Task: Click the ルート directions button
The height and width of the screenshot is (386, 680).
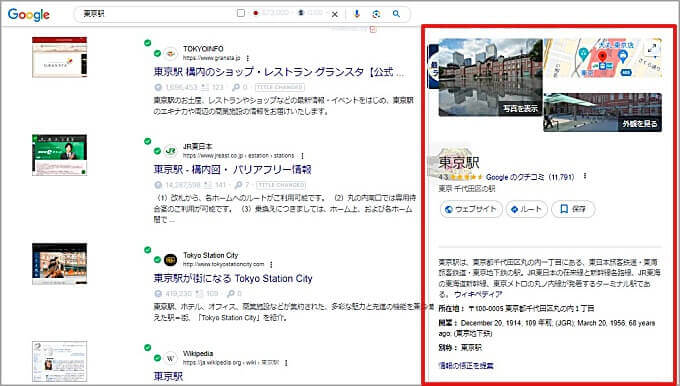Action: pos(526,209)
